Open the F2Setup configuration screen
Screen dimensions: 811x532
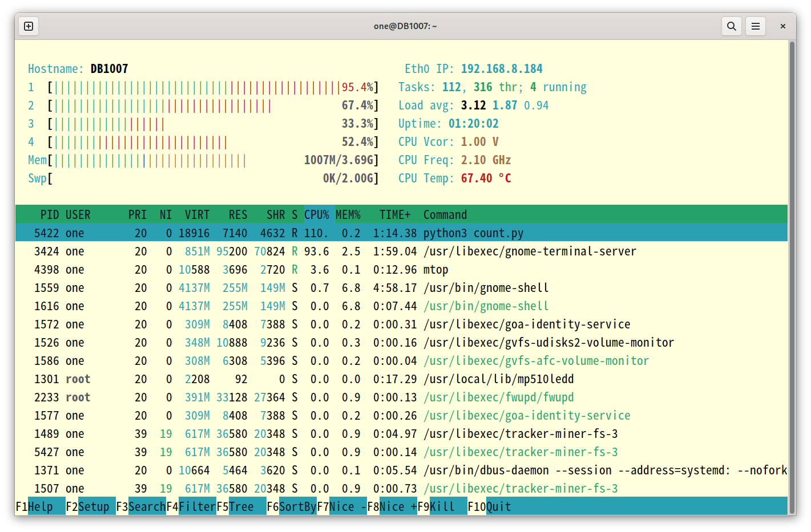[90, 506]
